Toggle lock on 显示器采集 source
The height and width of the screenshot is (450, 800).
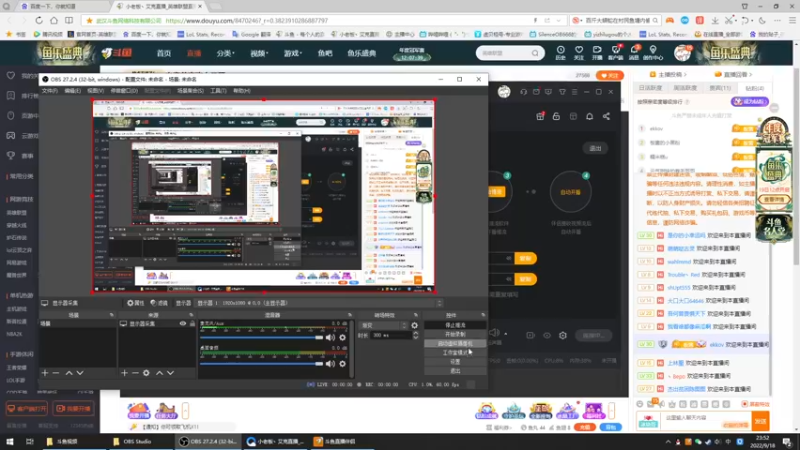click(x=192, y=323)
